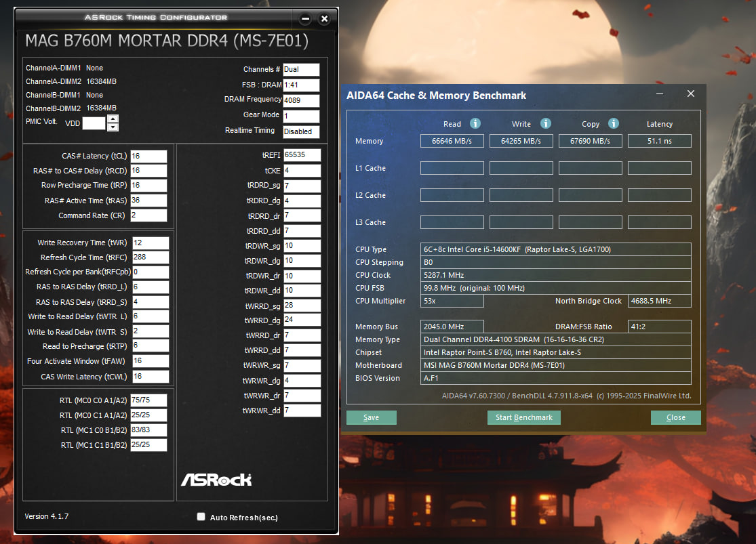Click Memory Read result 66646 MB/s
The width and height of the screenshot is (756, 544).
(x=452, y=141)
